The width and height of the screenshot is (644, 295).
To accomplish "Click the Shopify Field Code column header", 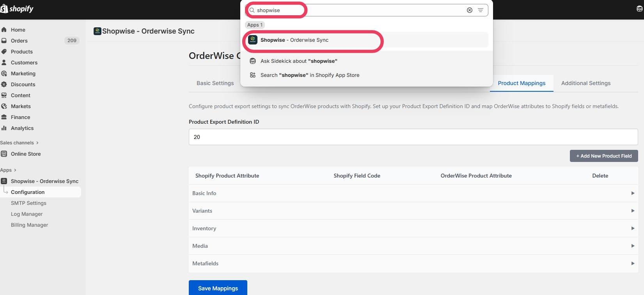I will click(x=357, y=176).
